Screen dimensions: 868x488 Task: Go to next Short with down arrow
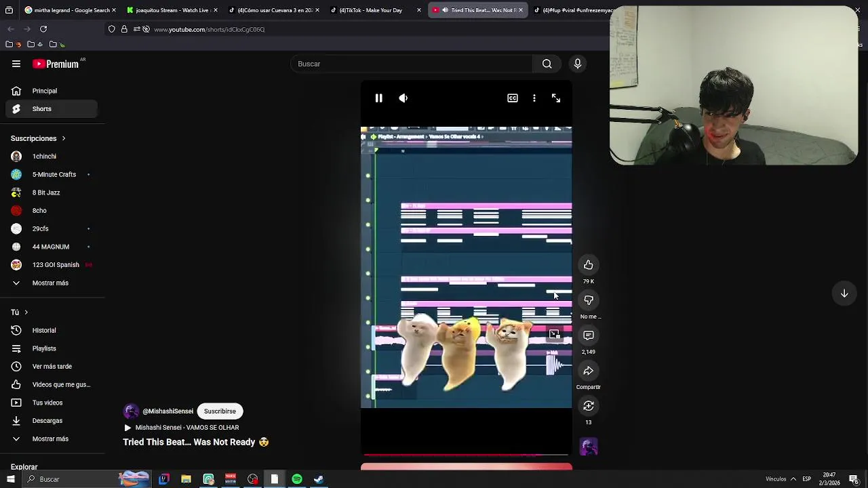click(844, 293)
